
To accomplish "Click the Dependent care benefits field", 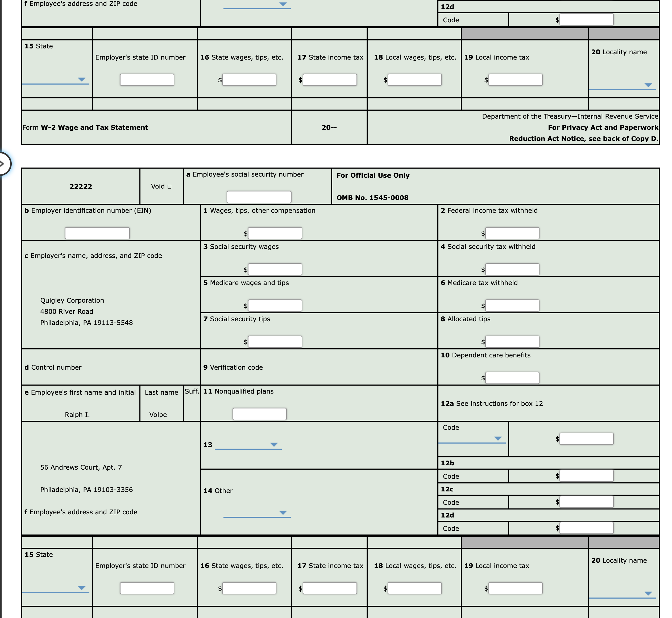I will pos(512,378).
